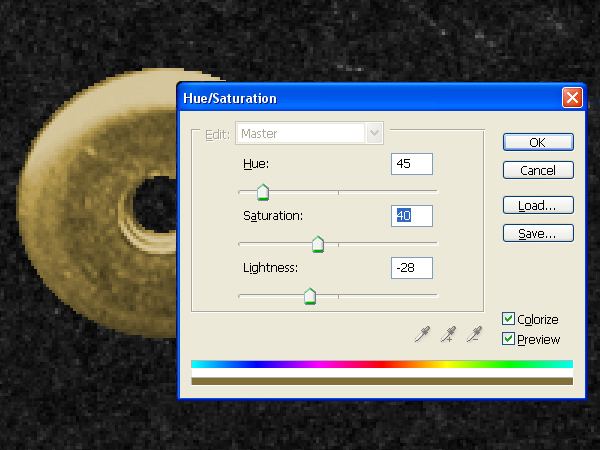Click the OK button
This screenshot has width=600, height=450.
(x=538, y=142)
